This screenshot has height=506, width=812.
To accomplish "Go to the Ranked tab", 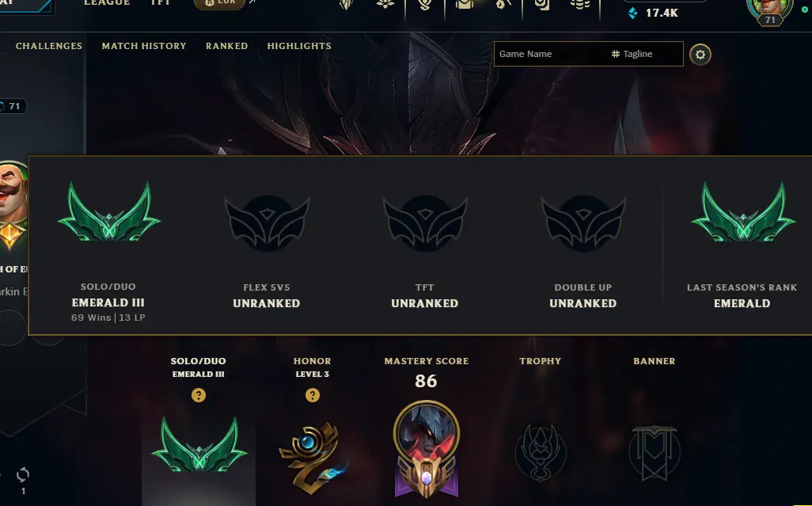I will (x=227, y=46).
